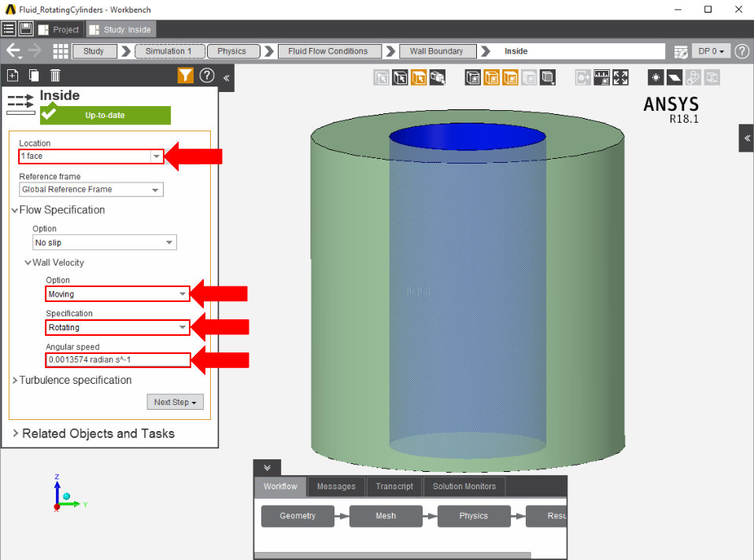
Task: Click the greyed pipe geometry icon
Action: (693, 77)
